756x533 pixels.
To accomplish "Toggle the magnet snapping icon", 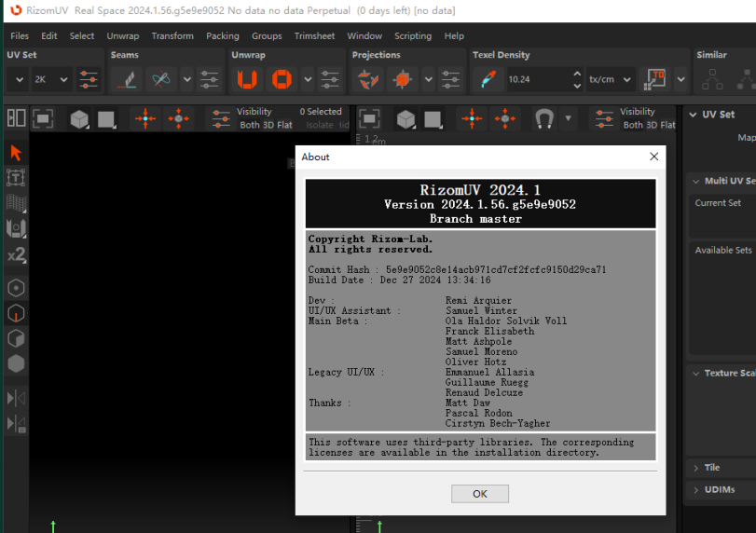I will pyautogui.click(x=544, y=118).
